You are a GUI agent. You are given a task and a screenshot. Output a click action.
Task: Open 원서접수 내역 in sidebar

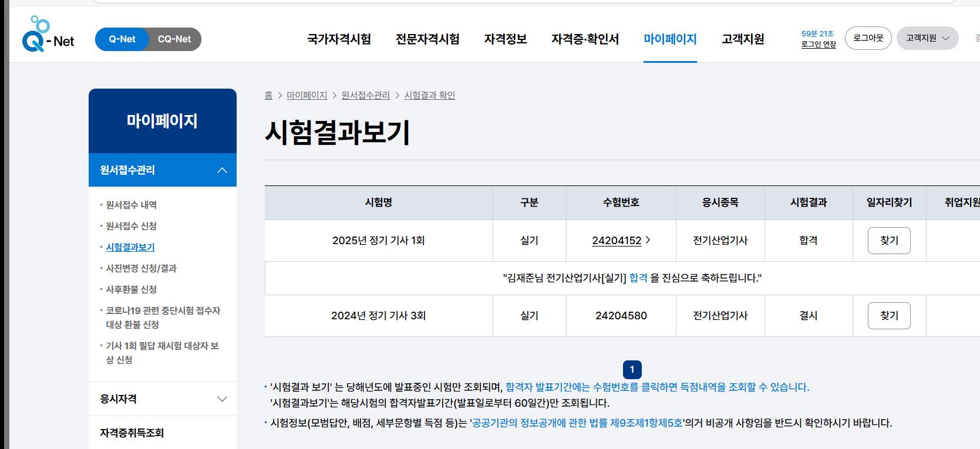[131, 205]
